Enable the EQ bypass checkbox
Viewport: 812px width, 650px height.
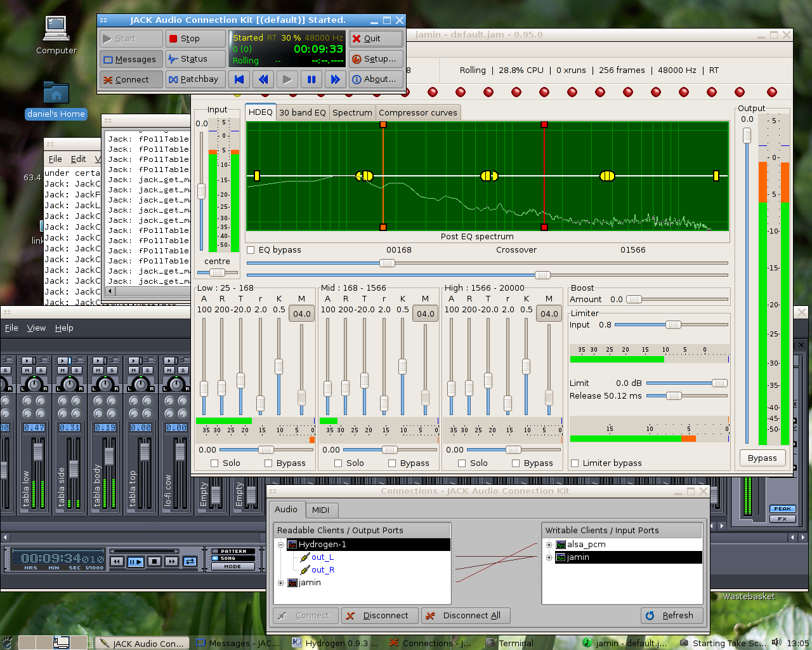(251, 250)
